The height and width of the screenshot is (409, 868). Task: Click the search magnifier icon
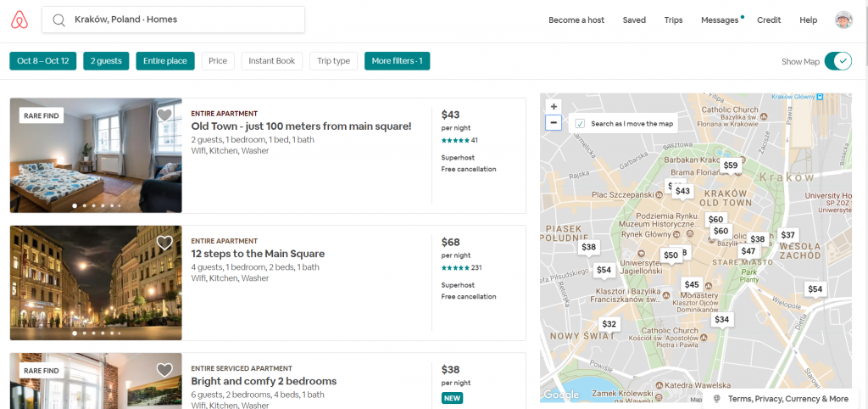pyautogui.click(x=59, y=20)
